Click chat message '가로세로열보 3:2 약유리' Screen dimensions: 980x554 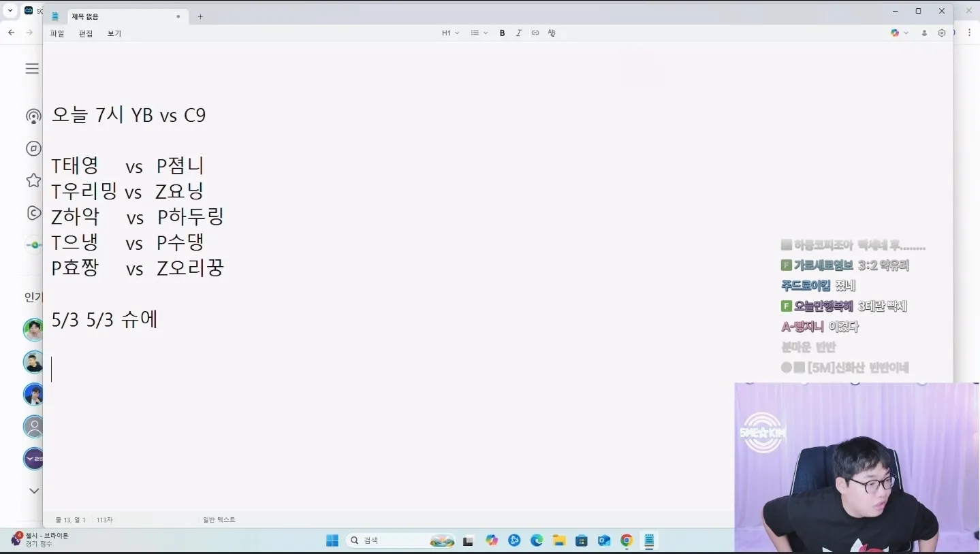[x=845, y=265]
